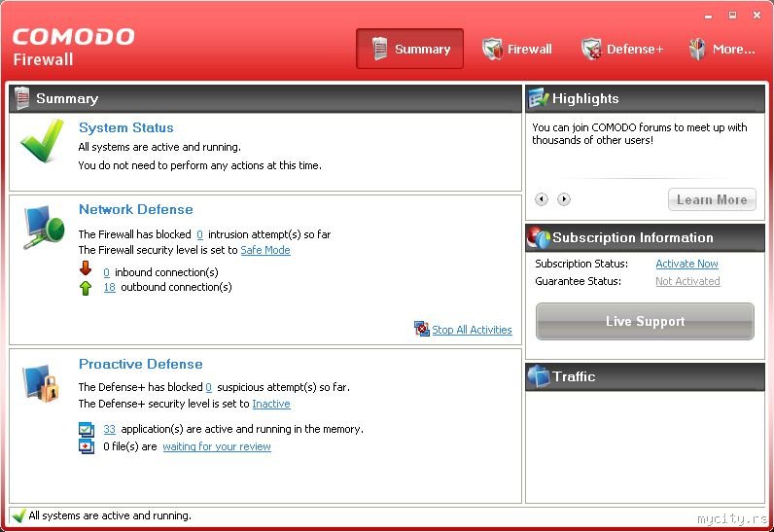The width and height of the screenshot is (774, 532).
Task: Click the Highlights panel header icon
Action: [x=538, y=98]
